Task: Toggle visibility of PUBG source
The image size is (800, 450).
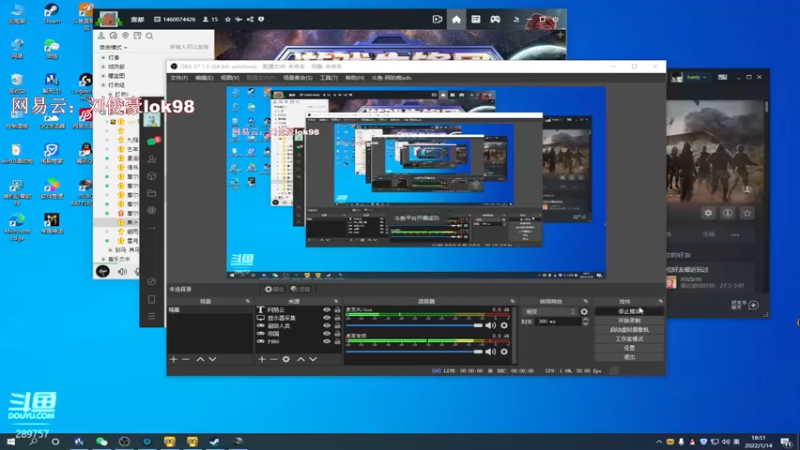Action: 327,341
